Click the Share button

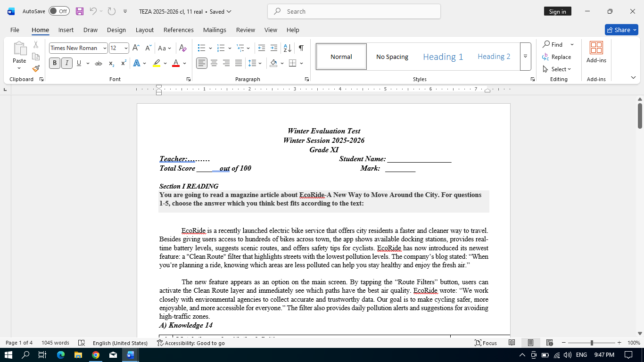[x=621, y=30]
